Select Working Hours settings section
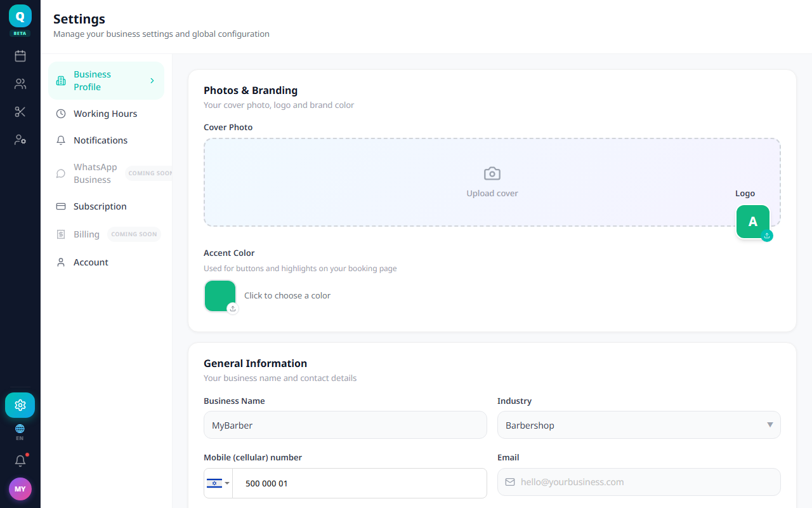Screen dimensions: 812x508 click(x=106, y=114)
